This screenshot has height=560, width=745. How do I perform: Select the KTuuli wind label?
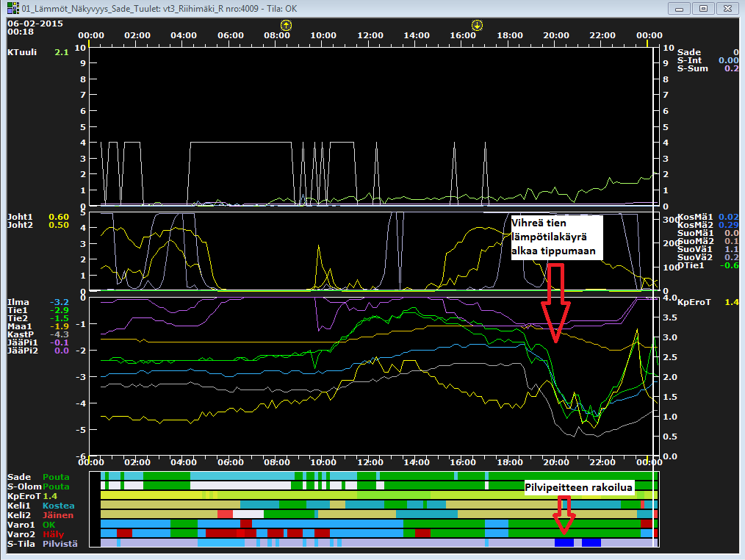pos(22,52)
